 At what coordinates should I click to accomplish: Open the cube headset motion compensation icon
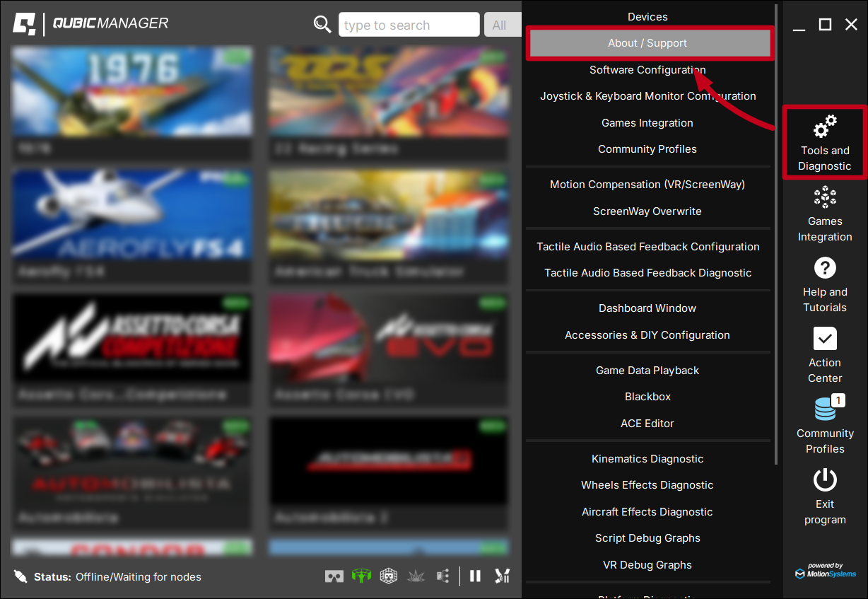tap(388, 576)
